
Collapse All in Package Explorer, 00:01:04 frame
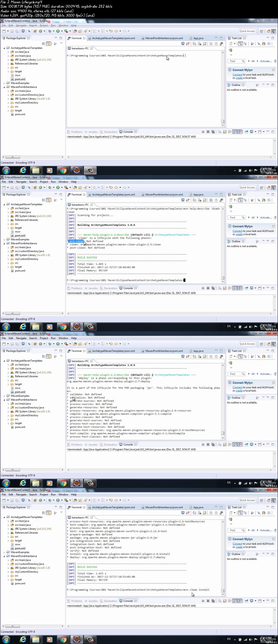[43, 44]
